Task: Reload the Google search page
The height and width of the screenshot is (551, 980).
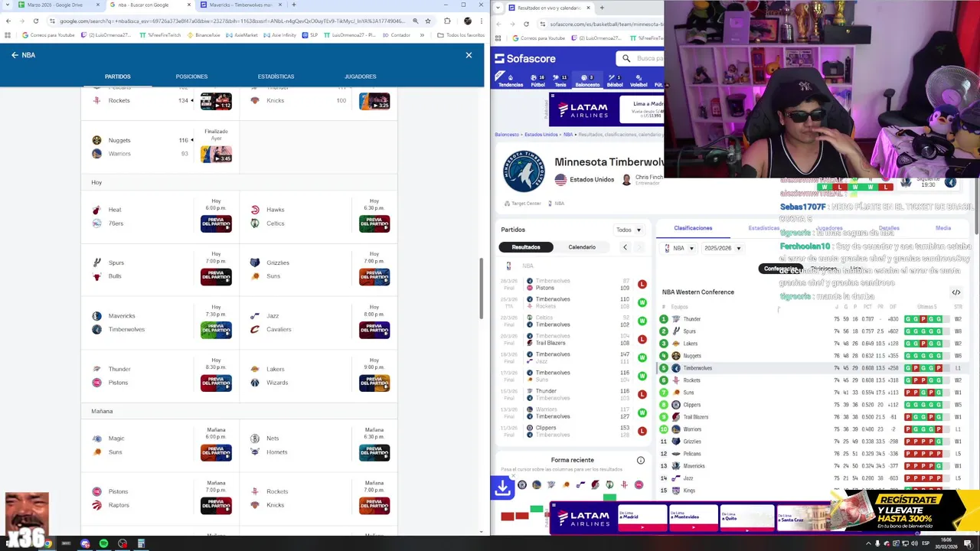Action: click(x=35, y=21)
